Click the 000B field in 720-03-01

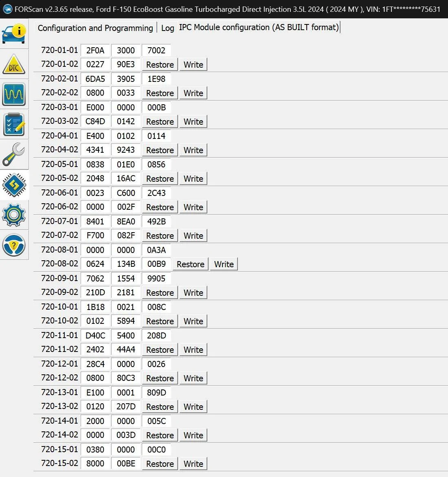coord(156,108)
